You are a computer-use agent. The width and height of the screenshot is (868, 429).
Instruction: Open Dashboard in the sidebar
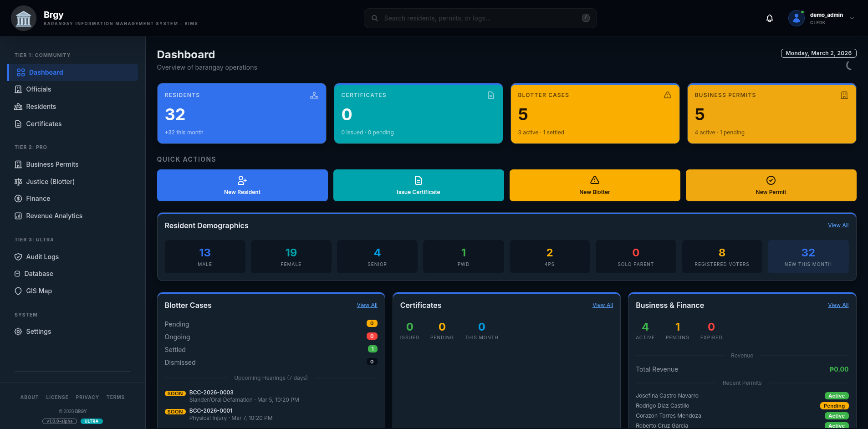73,72
